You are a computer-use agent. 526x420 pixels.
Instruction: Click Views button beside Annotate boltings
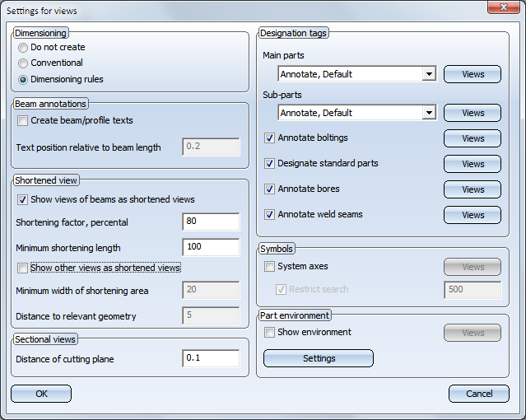click(x=472, y=138)
